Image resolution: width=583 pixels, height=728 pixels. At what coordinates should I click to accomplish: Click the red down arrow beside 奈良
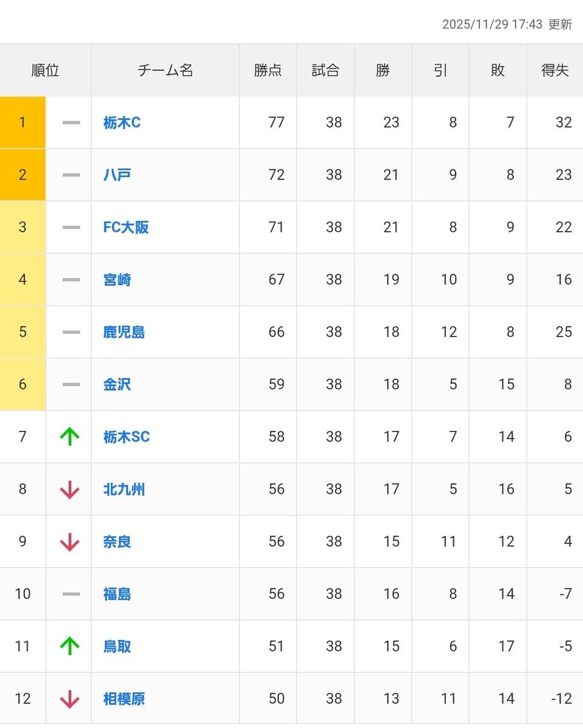(70, 542)
